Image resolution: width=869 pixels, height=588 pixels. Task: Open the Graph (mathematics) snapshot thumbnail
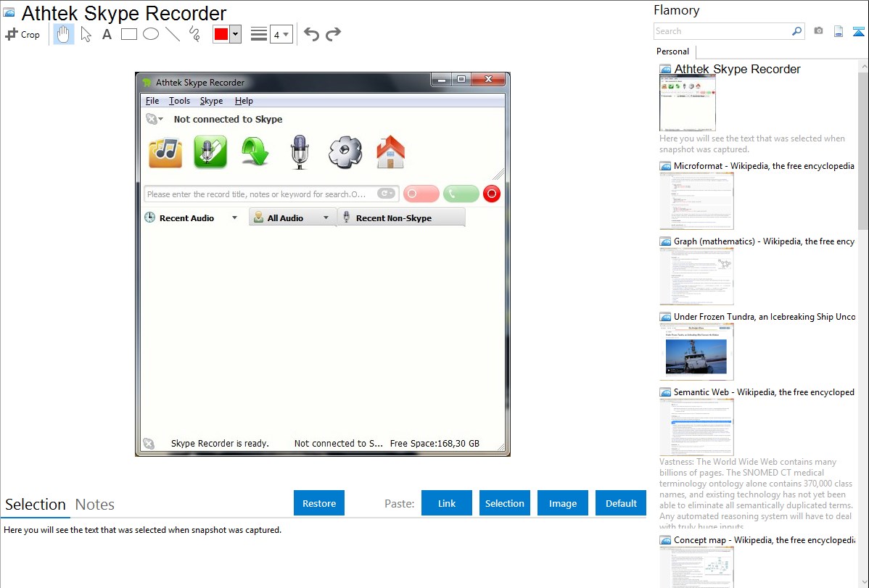[696, 276]
